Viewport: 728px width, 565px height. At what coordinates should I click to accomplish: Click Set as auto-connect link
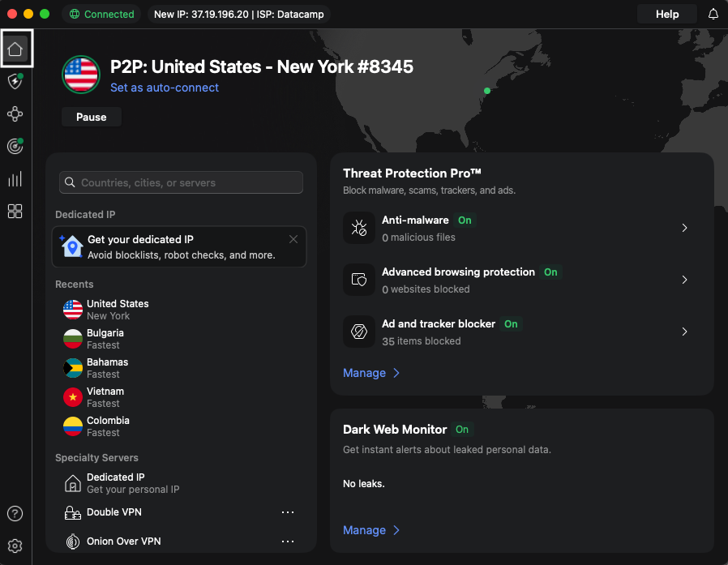pyautogui.click(x=165, y=88)
